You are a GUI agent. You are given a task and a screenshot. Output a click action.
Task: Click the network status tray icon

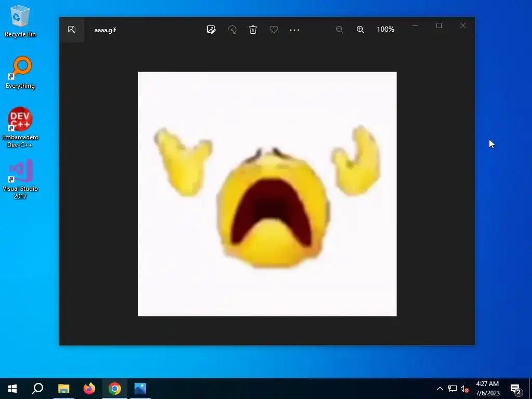tap(453, 389)
